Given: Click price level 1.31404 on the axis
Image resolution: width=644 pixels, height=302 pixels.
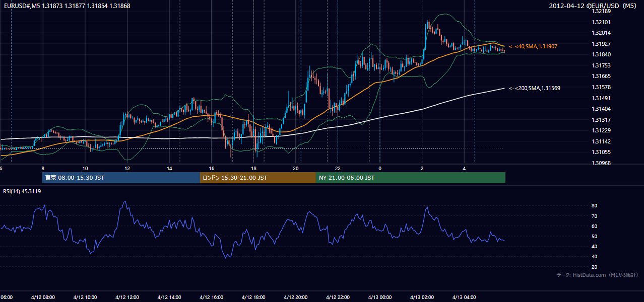Looking at the screenshot, I should pyautogui.click(x=601, y=109).
